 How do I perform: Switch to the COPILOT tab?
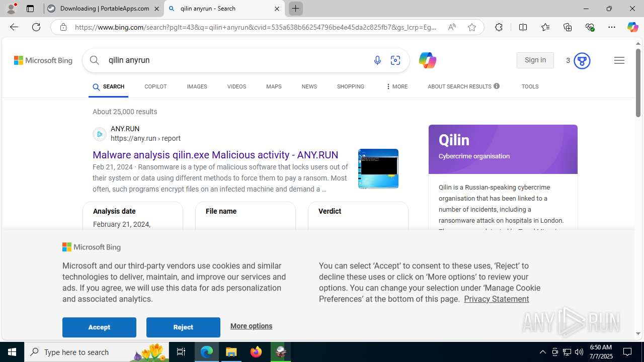point(155,86)
